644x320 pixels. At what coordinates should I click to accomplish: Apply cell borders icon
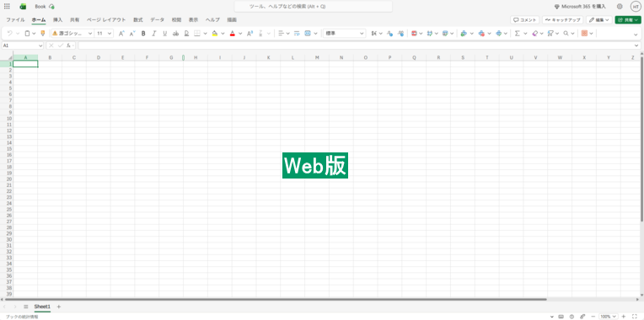click(x=197, y=34)
